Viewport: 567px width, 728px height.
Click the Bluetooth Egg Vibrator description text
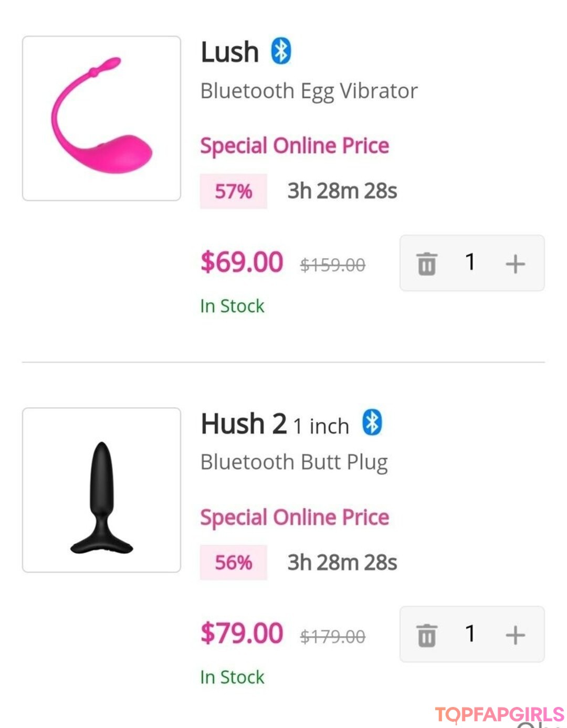click(309, 91)
